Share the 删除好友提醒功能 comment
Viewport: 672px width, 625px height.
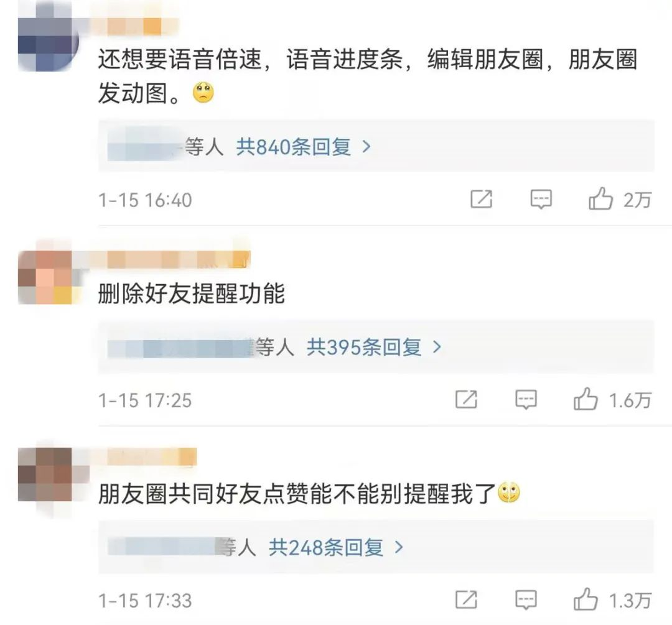pos(466,399)
